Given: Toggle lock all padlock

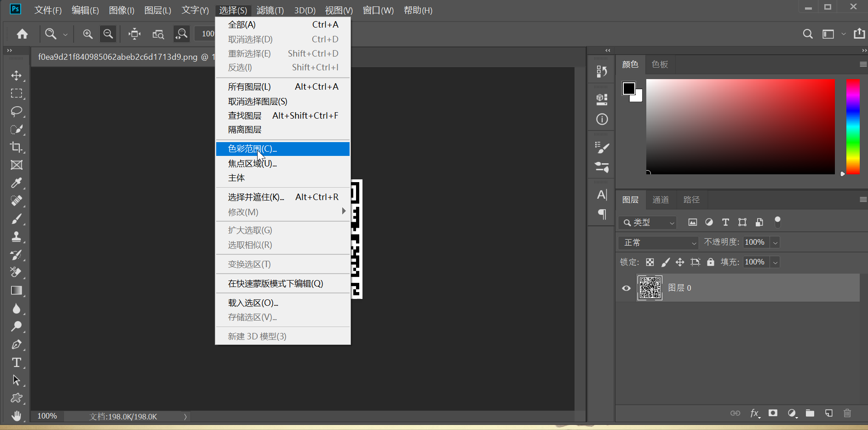Looking at the screenshot, I should [711, 262].
